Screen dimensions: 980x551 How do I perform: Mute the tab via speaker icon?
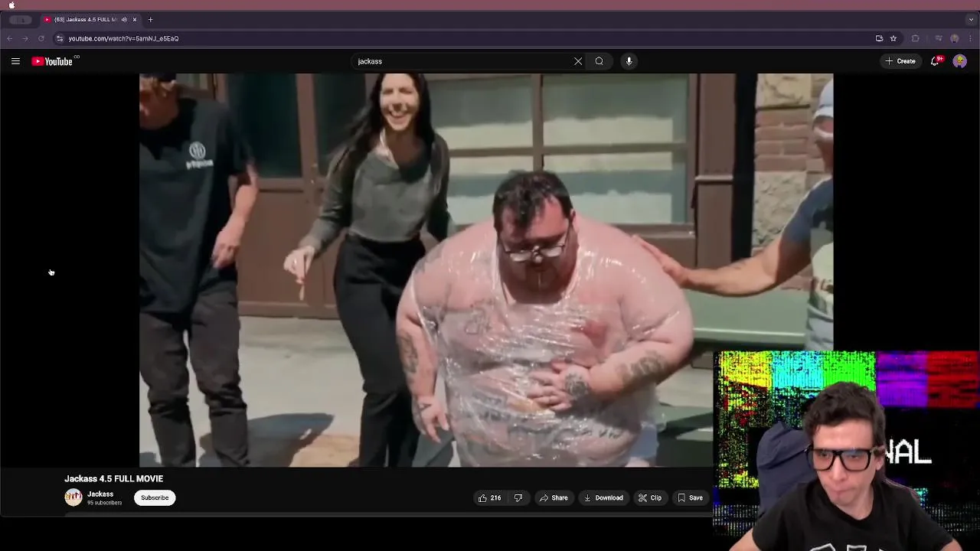[x=124, y=19]
